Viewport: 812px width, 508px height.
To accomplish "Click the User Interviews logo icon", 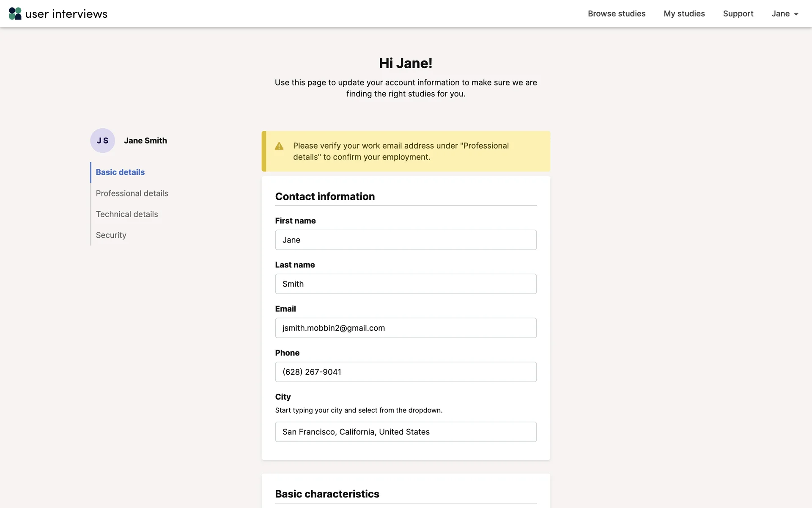I will click(15, 14).
